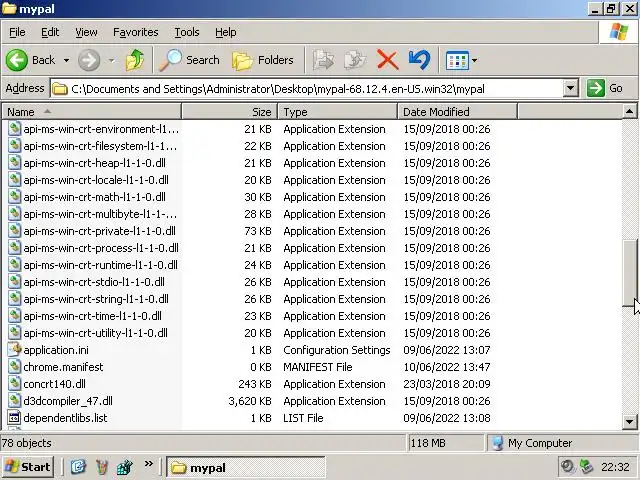Click the 3,620 KB size cell
640x480 pixels.
click(x=250, y=401)
